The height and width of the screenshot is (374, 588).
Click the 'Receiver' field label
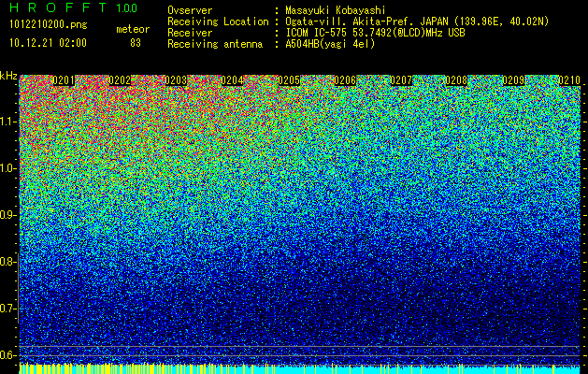tap(190, 33)
